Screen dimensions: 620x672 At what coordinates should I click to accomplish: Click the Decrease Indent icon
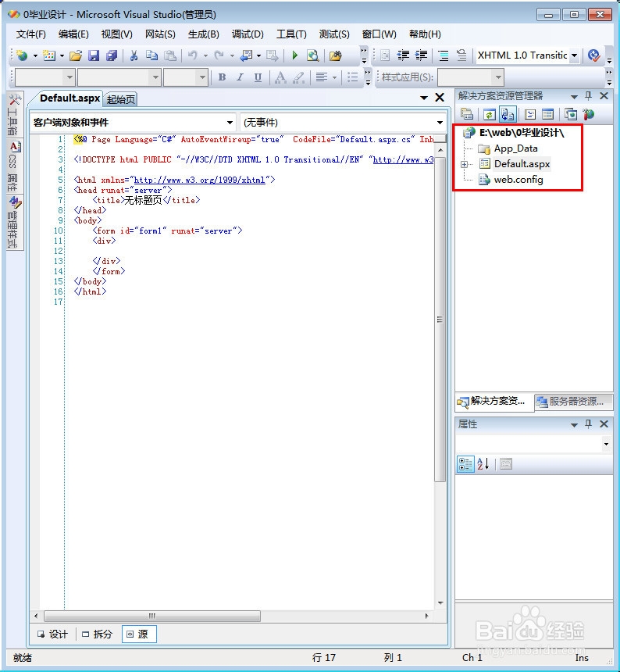click(x=403, y=55)
